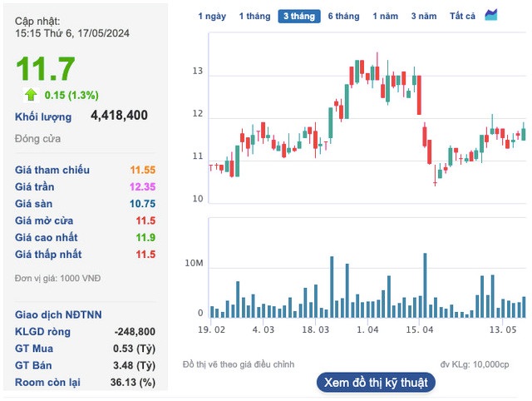Switch chart to 1 năm
The width and height of the screenshot is (532, 401).
(385, 17)
